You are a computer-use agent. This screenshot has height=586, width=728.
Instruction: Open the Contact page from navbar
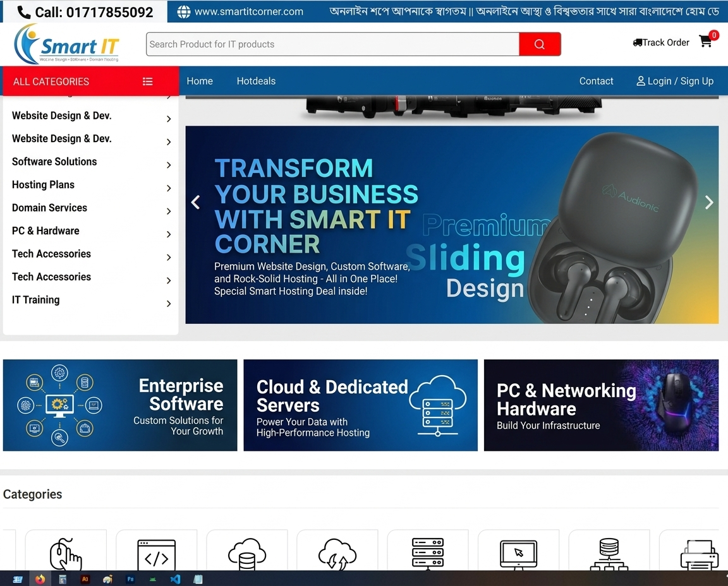[596, 81]
